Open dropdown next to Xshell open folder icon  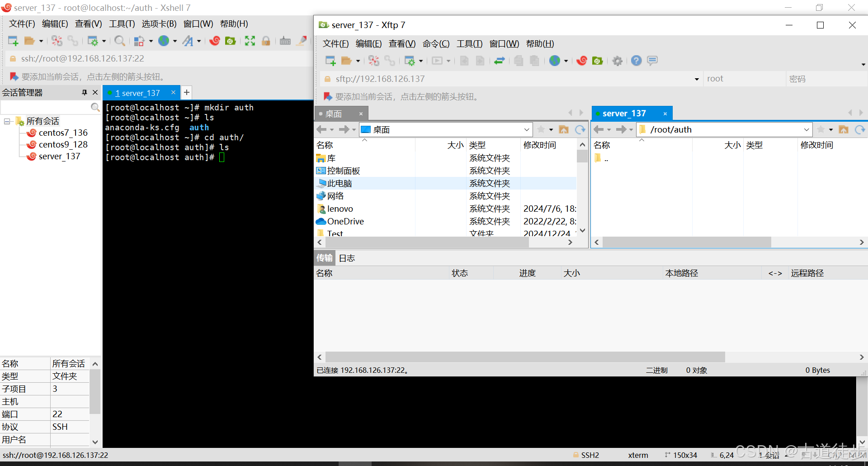click(x=41, y=41)
